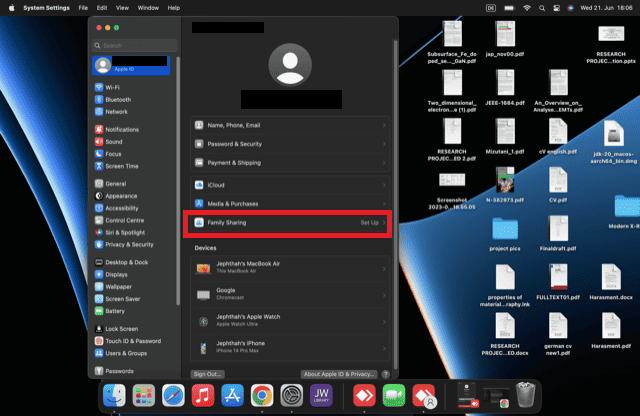Select Jephthah's Apple Watch device
640x416 pixels.
(x=290, y=320)
